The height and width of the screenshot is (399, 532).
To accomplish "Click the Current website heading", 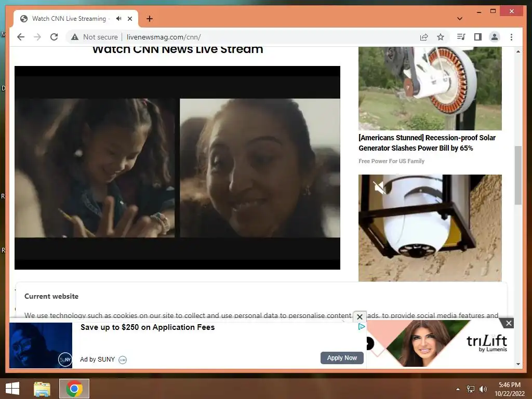I will 51,296.
